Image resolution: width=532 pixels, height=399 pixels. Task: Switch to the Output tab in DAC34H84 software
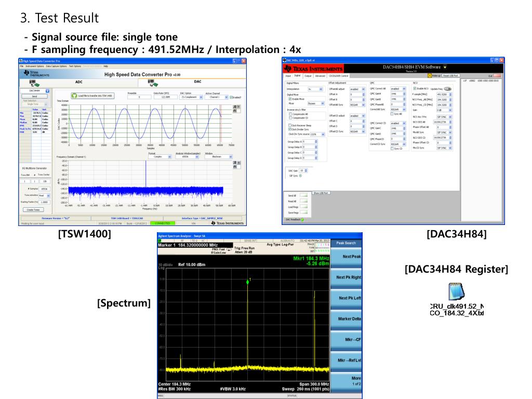tap(308, 76)
